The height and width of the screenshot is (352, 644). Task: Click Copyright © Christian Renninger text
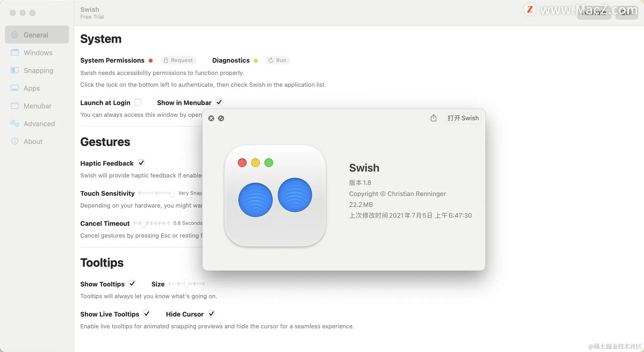tap(397, 194)
